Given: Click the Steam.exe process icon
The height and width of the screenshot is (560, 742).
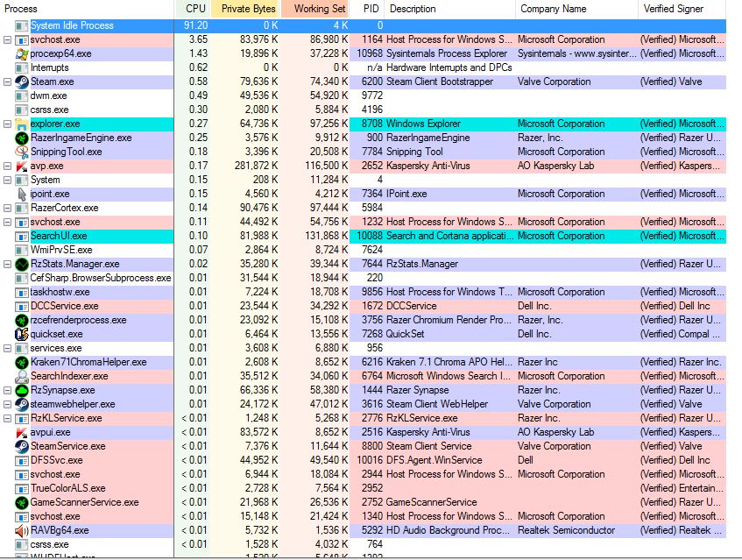Looking at the screenshot, I should 22,82.
